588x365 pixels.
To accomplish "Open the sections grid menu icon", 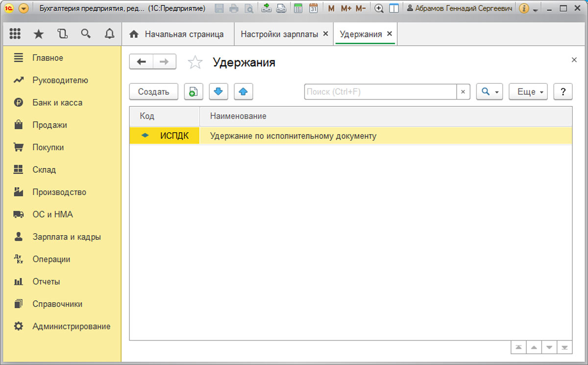I will click(15, 34).
